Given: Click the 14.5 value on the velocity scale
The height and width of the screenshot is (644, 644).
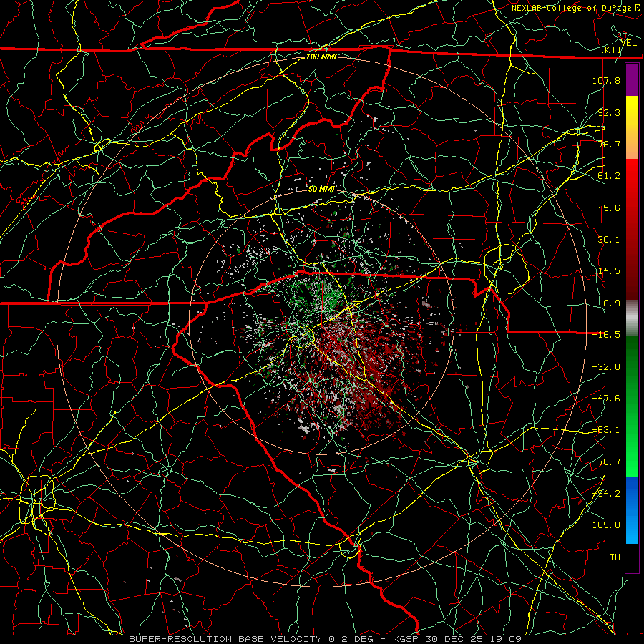Looking at the screenshot, I should 609,271.
